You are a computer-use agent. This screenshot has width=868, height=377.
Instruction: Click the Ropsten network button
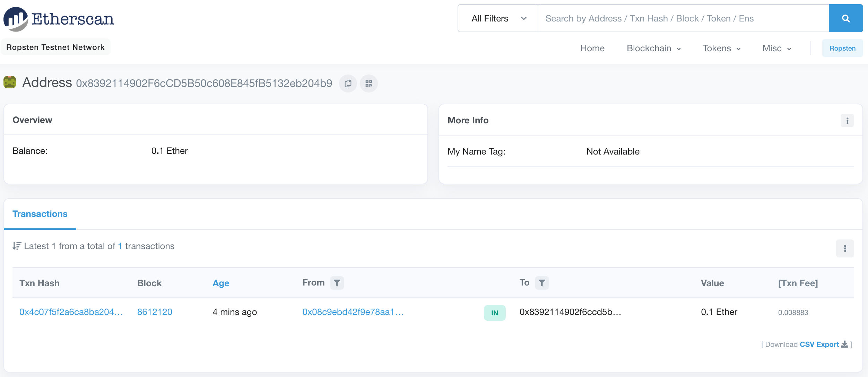coord(842,48)
